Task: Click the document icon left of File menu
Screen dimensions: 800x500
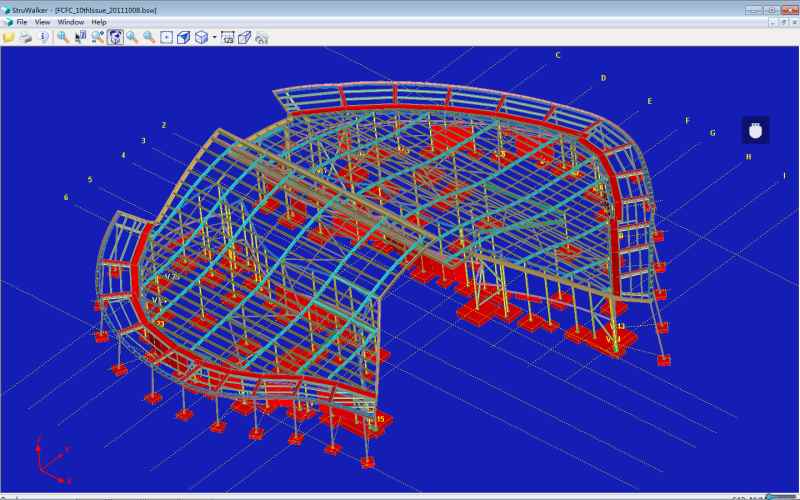Action: point(8,22)
